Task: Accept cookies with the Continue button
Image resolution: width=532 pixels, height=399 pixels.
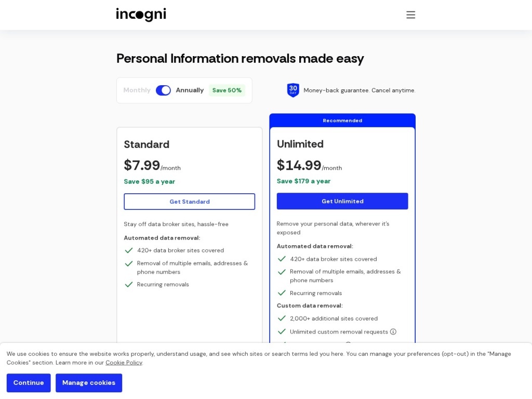Action: (x=29, y=383)
